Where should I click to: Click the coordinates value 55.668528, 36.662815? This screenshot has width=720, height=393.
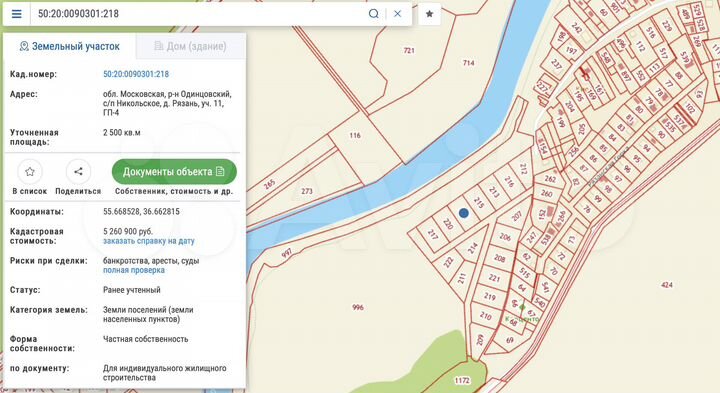(x=141, y=212)
